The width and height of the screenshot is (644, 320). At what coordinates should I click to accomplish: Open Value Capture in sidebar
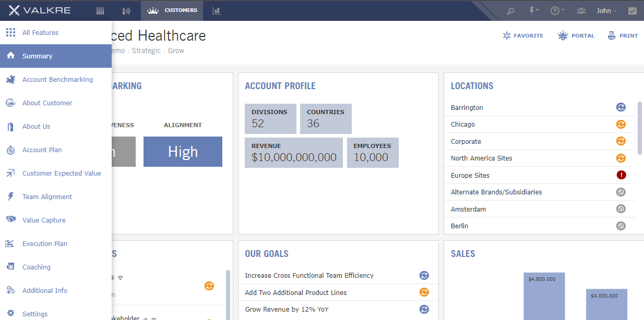(x=56, y=220)
